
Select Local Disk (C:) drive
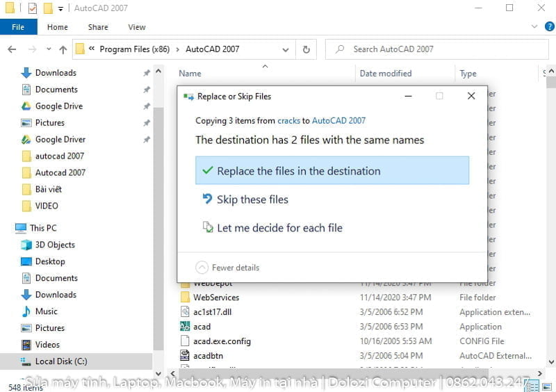[60, 361]
